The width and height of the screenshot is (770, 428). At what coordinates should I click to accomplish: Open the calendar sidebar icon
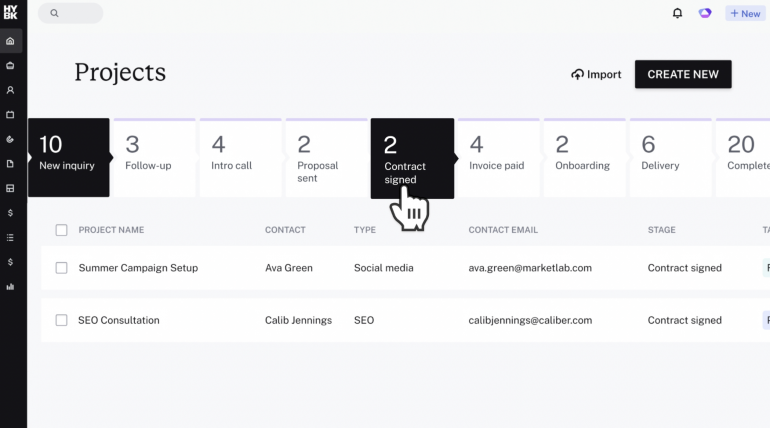[10, 115]
